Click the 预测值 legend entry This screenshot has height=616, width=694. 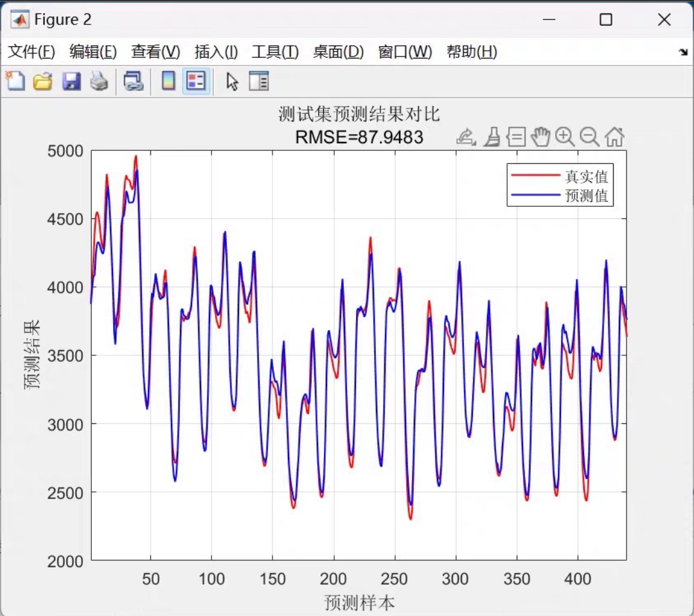(586, 195)
